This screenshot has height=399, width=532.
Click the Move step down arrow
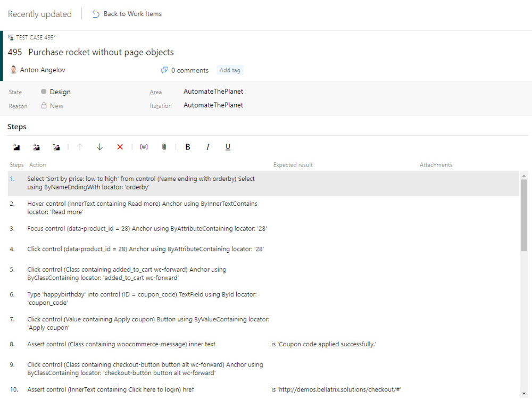tap(100, 147)
